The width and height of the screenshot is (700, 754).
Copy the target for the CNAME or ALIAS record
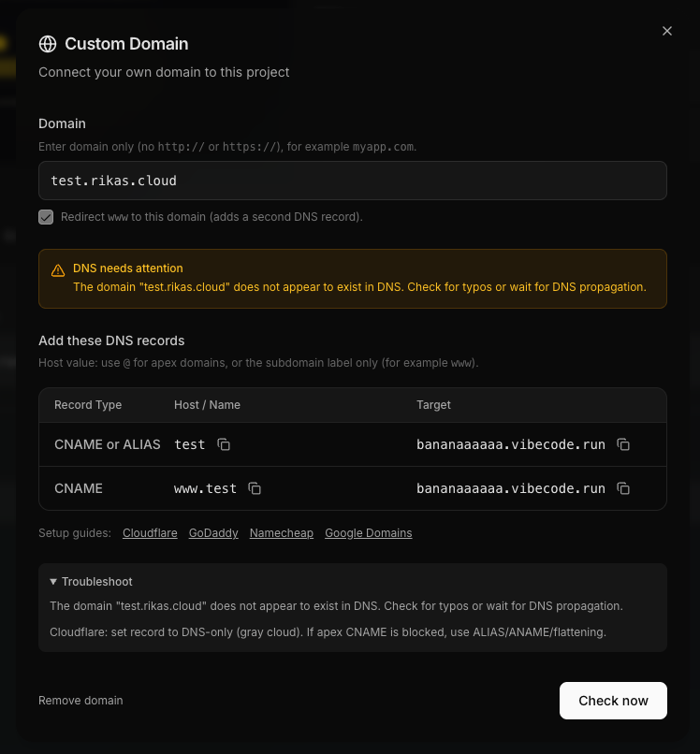click(x=623, y=444)
